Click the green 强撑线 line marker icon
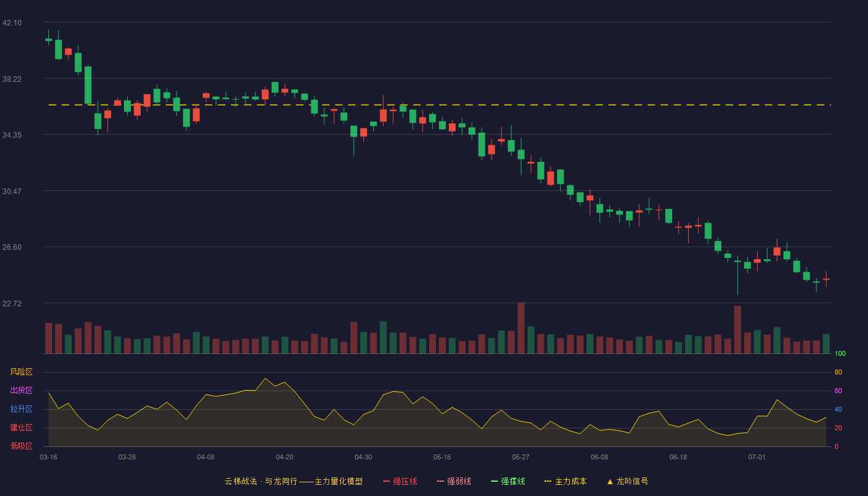 point(494,481)
